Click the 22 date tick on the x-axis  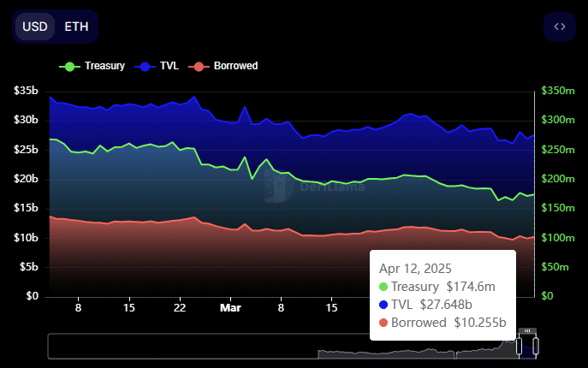pyautogui.click(x=179, y=307)
